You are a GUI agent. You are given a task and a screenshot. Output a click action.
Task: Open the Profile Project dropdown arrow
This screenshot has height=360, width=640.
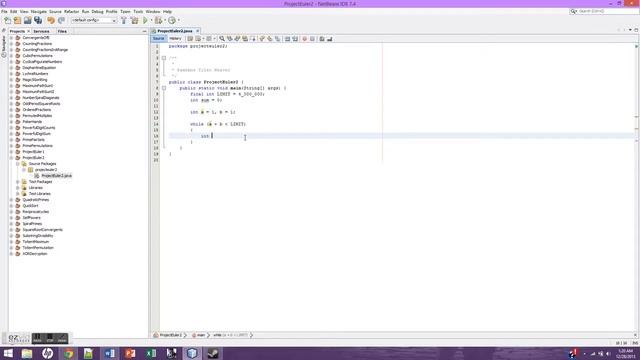pyautogui.click(x=179, y=20)
